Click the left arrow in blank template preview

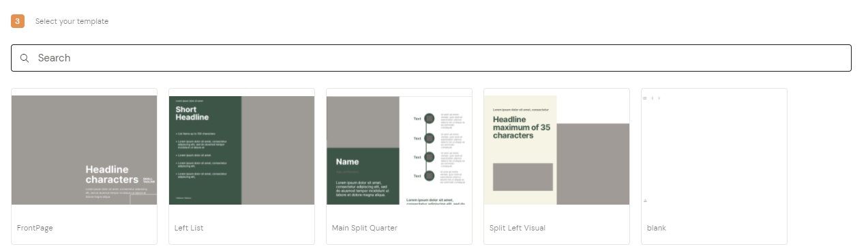pos(652,98)
